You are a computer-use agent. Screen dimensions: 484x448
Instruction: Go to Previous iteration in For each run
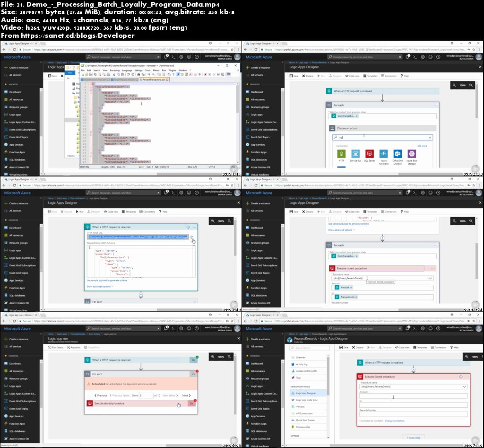(x=101, y=395)
